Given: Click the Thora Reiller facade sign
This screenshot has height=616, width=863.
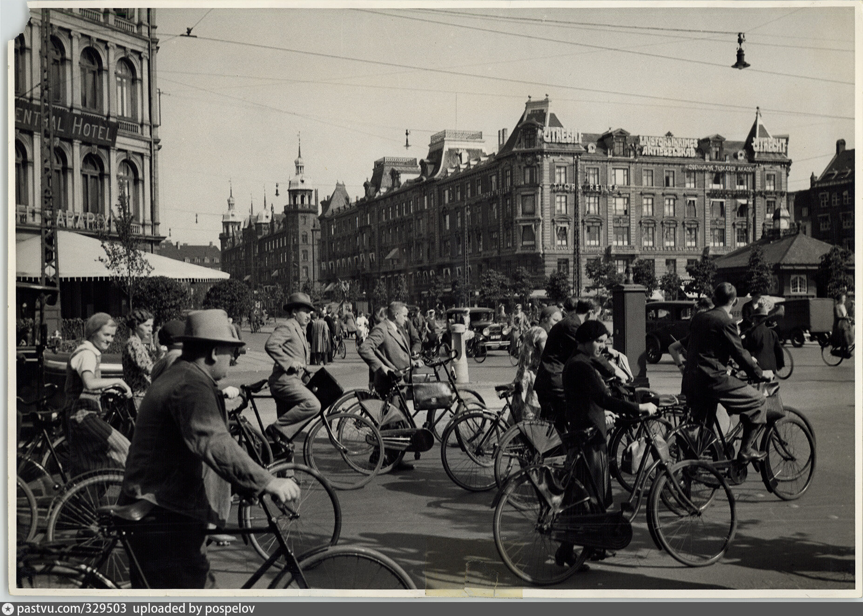Looking at the screenshot, I should (586, 188).
